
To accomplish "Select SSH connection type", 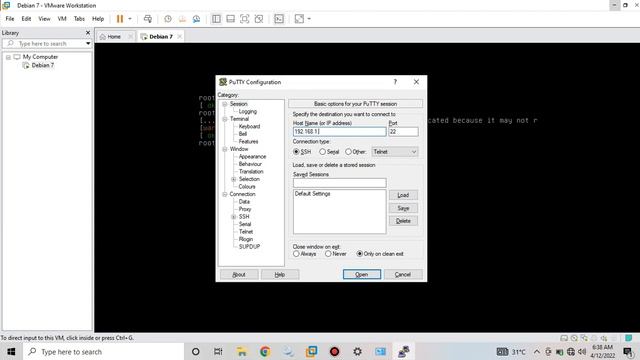I will point(296,152).
